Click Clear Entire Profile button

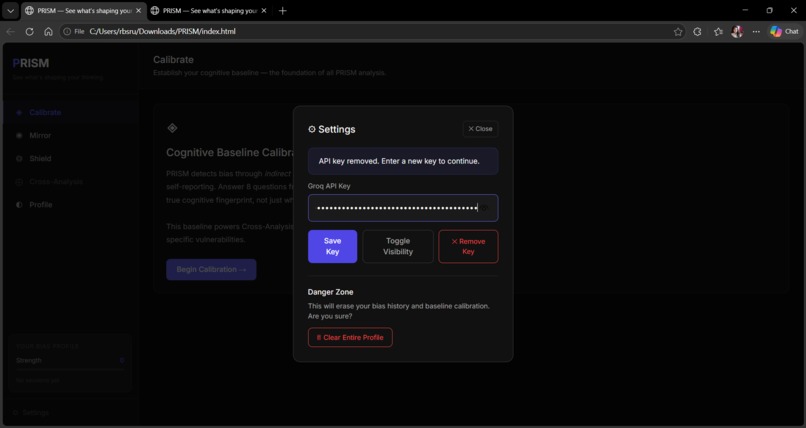coord(350,338)
